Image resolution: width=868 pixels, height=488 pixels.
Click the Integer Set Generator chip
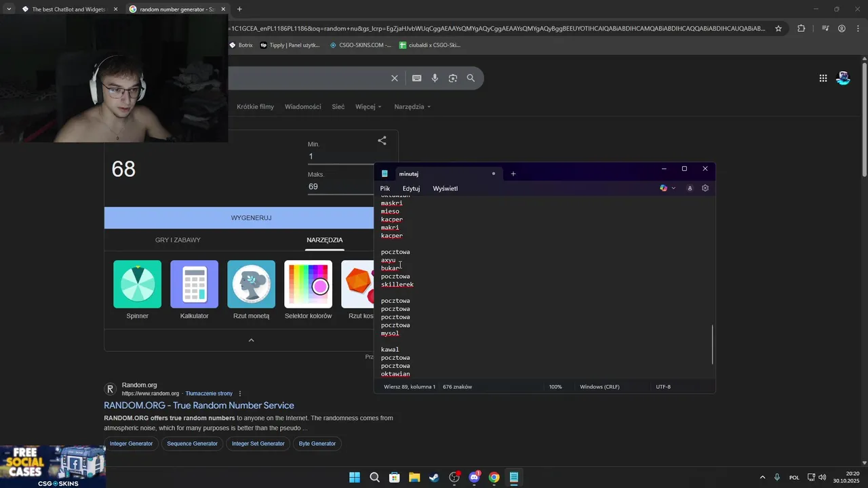tap(258, 443)
